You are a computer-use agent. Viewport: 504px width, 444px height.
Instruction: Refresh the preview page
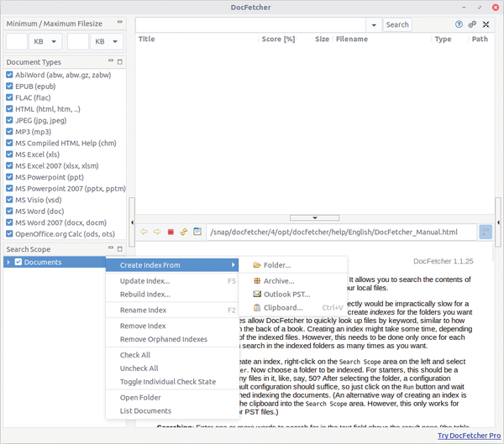point(183,232)
